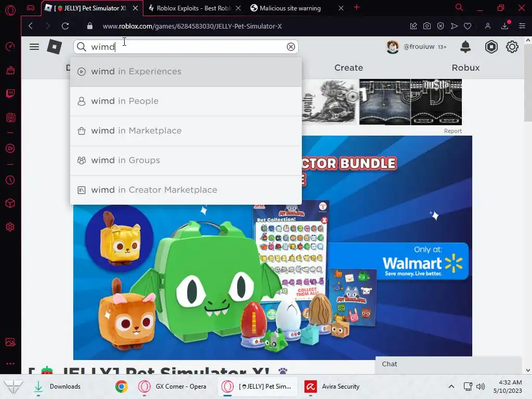
Task: Go back to previous page
Action: pos(31,26)
